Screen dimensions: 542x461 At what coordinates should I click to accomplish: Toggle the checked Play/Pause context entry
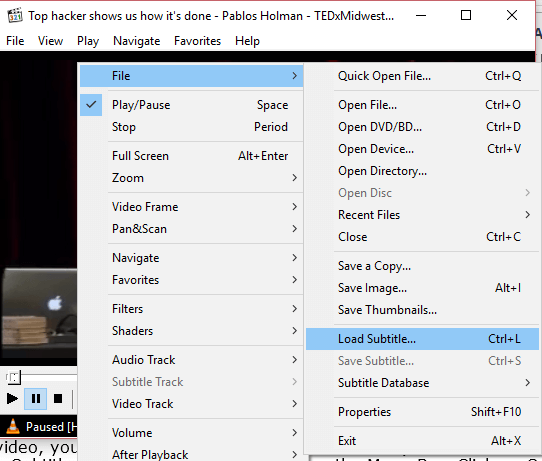[191, 105]
